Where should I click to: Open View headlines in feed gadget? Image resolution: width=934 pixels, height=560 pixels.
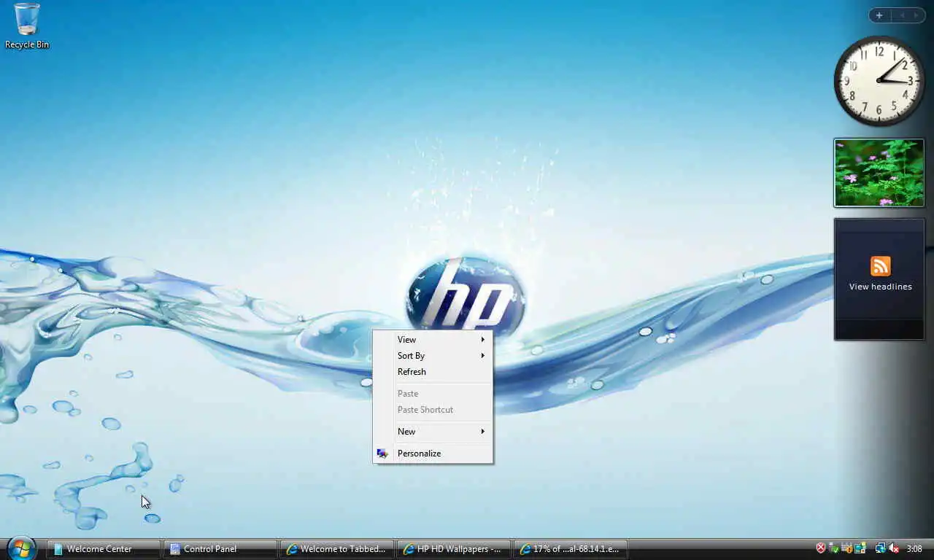880,287
